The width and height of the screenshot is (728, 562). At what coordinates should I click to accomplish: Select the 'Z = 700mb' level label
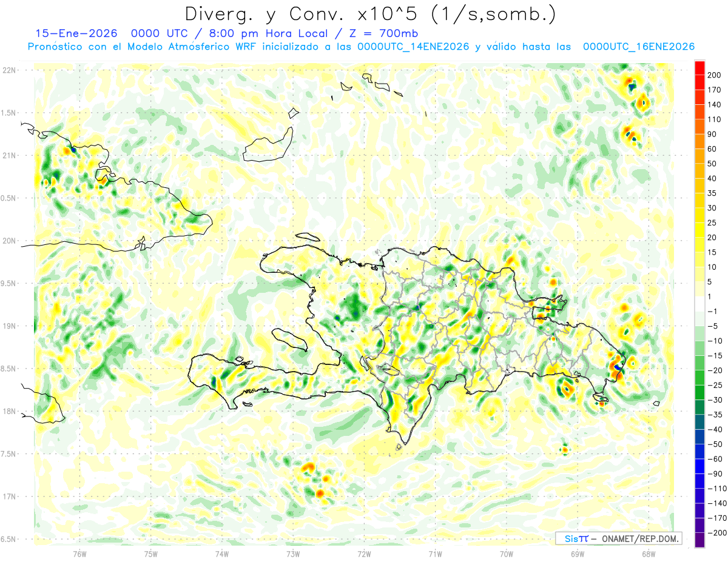384,34
